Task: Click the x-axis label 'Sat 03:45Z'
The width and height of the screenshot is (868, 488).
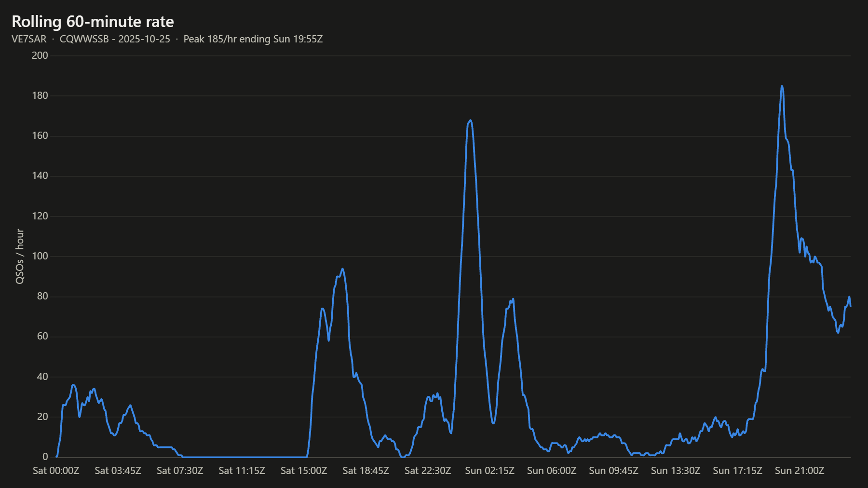Action: [118, 471]
